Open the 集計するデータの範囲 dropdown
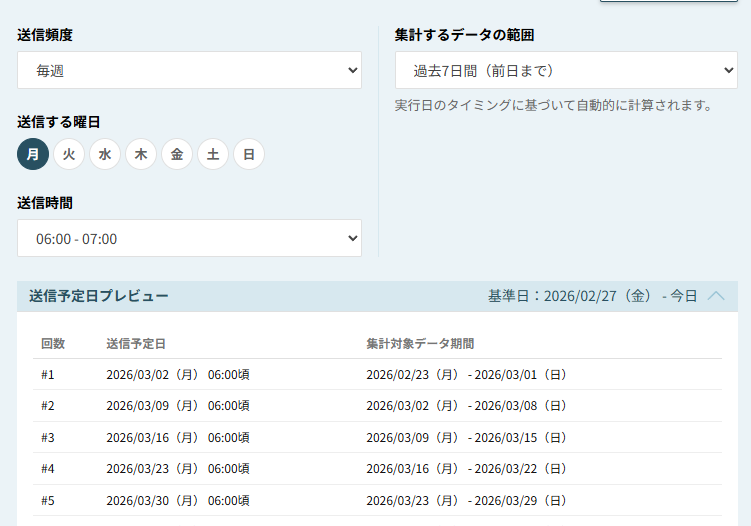The height and width of the screenshot is (526, 751). click(x=566, y=70)
